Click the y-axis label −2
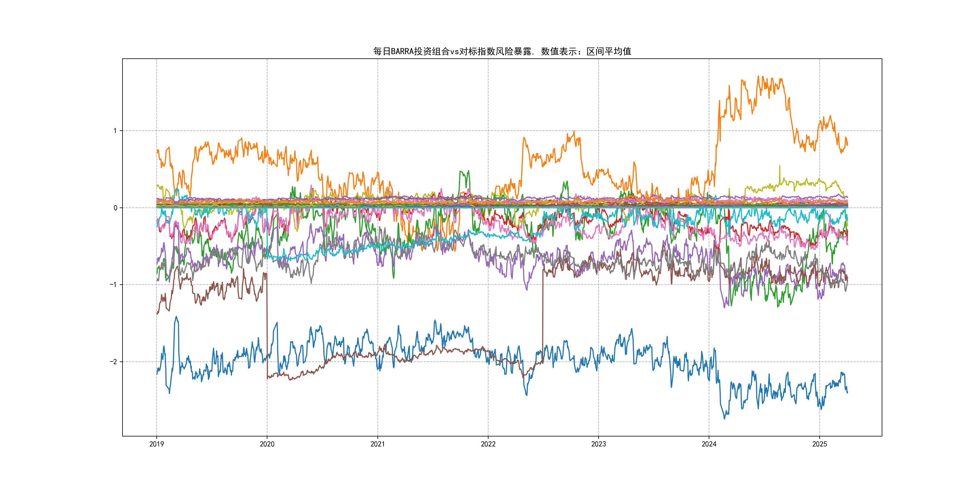The height and width of the screenshot is (490, 980). tap(113, 362)
